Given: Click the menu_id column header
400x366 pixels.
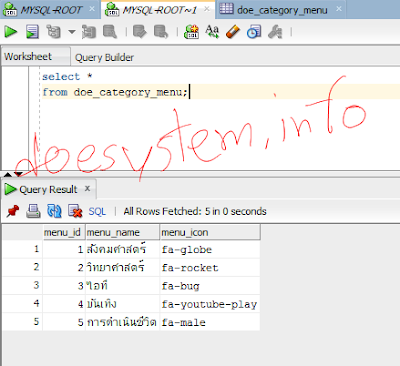Looking at the screenshot, I should point(64,232).
